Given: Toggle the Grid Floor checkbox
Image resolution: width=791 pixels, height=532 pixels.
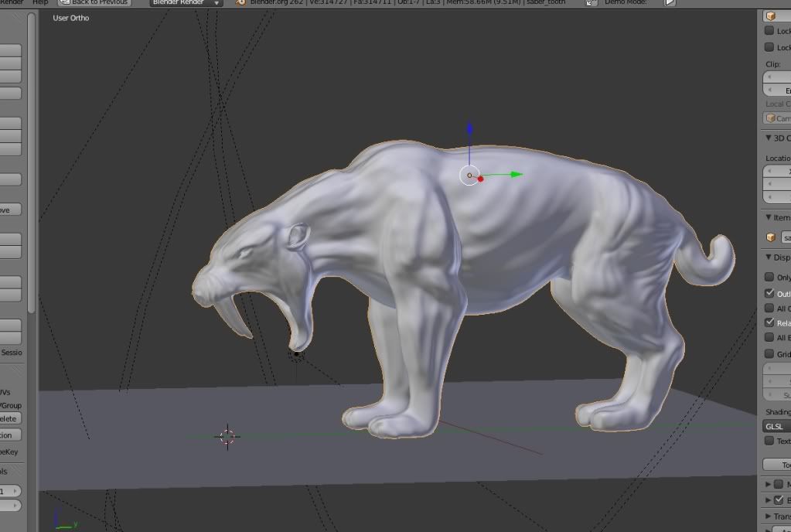Looking at the screenshot, I should (x=769, y=353).
